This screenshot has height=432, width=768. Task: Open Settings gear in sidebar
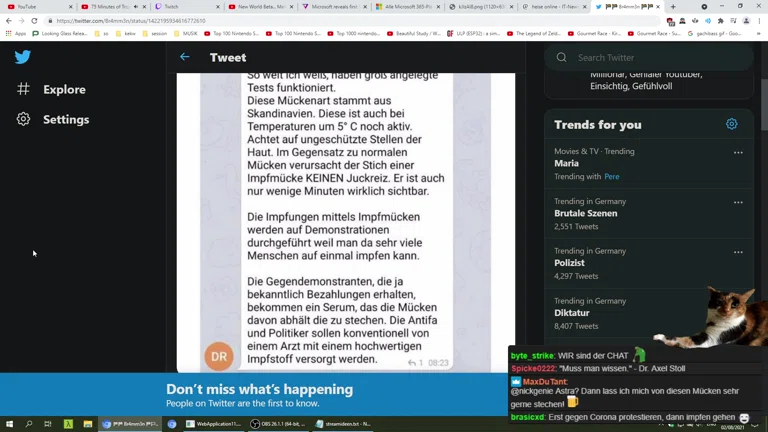[23, 119]
